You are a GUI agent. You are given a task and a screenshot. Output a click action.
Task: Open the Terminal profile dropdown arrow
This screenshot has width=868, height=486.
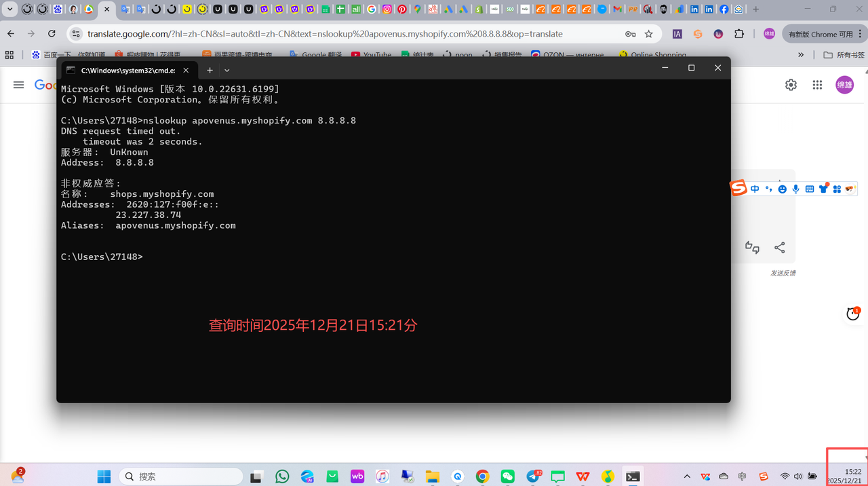(x=227, y=70)
